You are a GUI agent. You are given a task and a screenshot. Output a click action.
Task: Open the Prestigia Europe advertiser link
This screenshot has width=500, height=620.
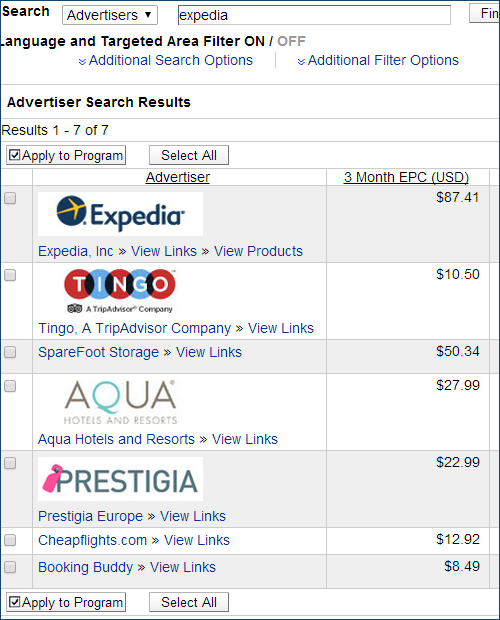pyautogui.click(x=91, y=516)
